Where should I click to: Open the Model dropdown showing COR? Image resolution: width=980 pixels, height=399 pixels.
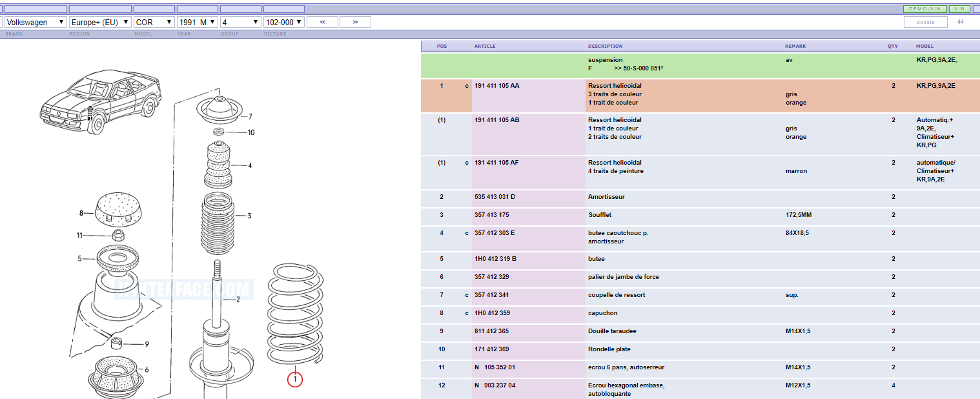[154, 22]
